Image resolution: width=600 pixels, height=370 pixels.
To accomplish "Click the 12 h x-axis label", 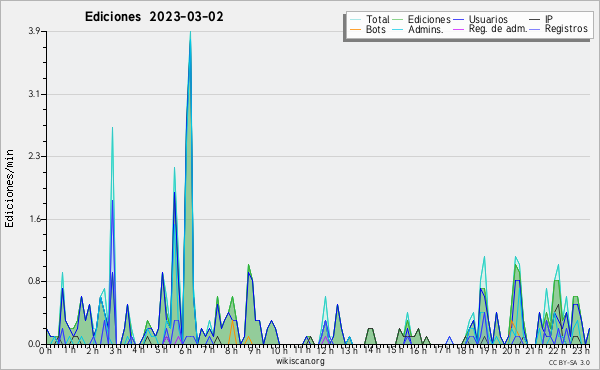I will tap(325, 350).
